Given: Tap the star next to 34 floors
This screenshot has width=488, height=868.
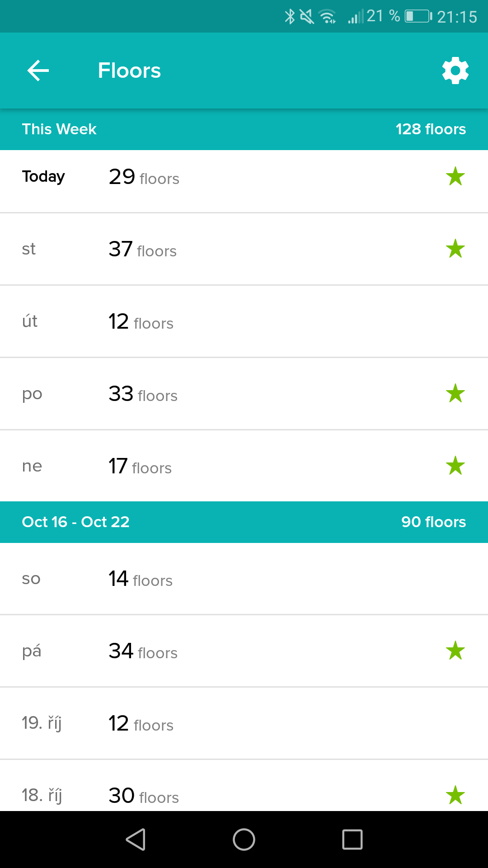Looking at the screenshot, I should coord(455,651).
